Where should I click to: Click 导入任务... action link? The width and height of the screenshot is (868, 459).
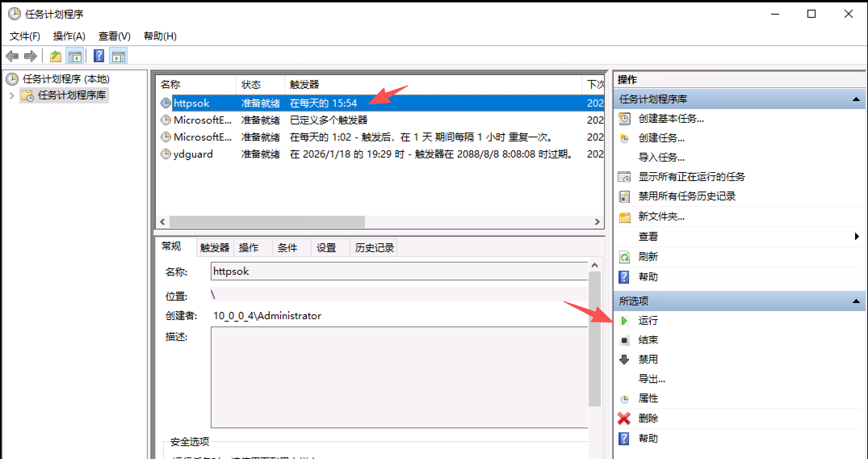(x=661, y=158)
